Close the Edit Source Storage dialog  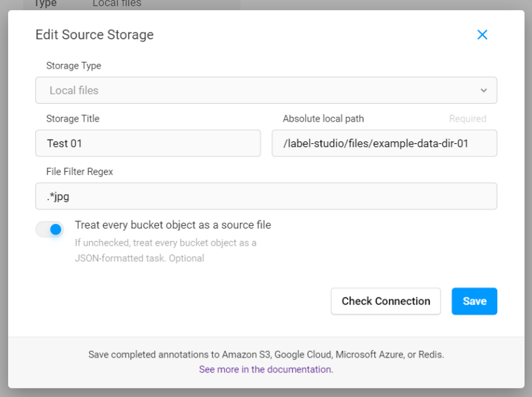coord(482,35)
